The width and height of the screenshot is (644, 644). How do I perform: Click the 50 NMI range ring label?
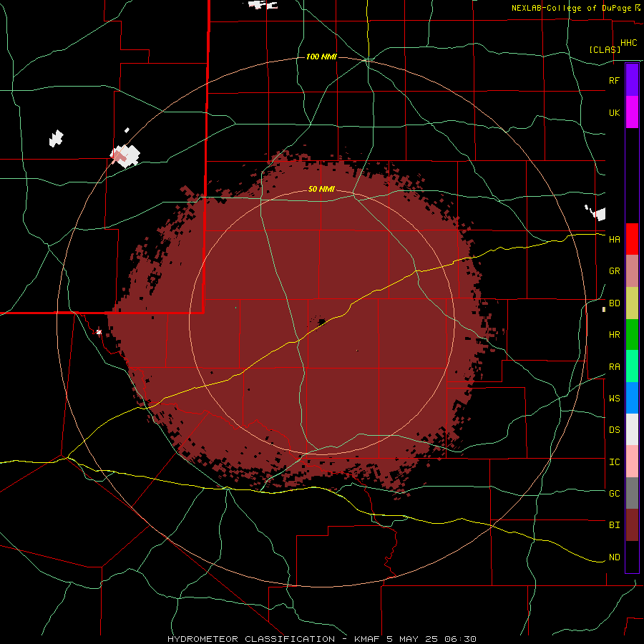321,190
